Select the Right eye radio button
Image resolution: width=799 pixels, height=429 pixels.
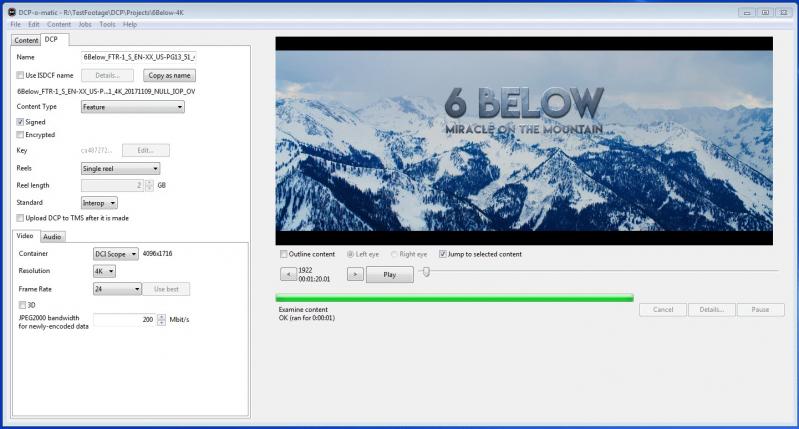coord(394,254)
